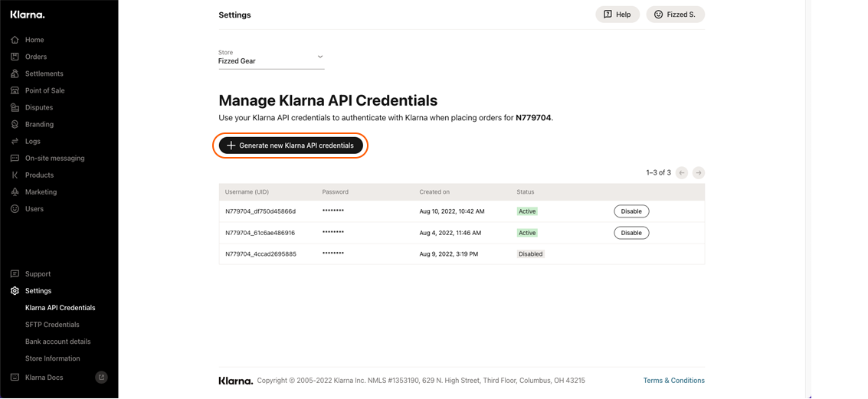Viewport: 868px width, 399px height.
Task: Open Point of Sale page
Action: point(45,90)
